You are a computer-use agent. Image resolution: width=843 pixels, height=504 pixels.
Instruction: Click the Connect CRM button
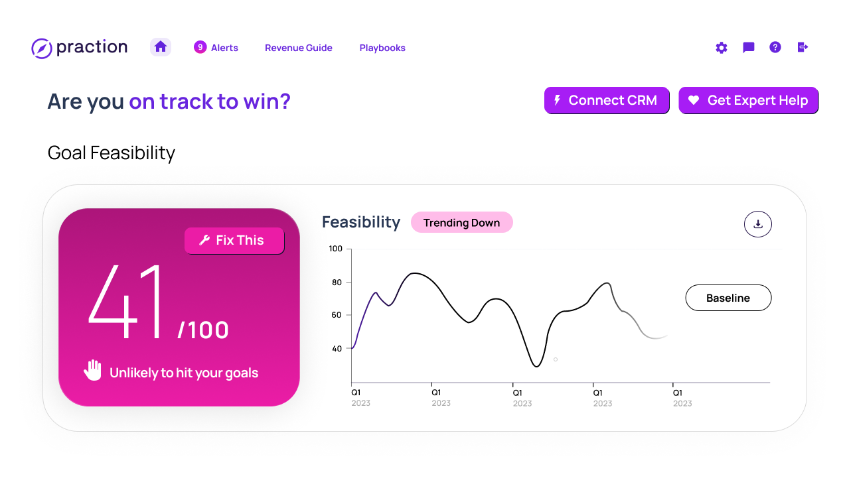pyautogui.click(x=607, y=100)
